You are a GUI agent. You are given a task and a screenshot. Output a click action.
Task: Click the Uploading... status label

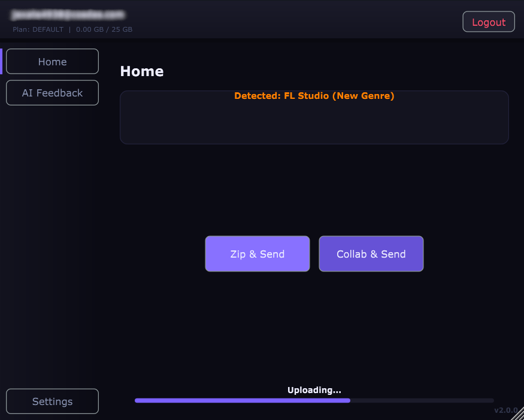click(314, 390)
